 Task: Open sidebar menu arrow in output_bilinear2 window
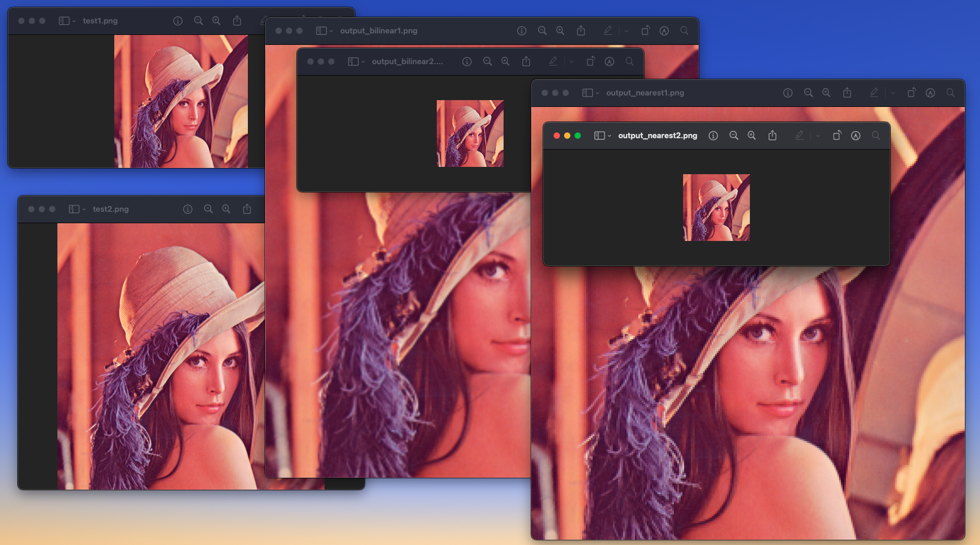363,62
